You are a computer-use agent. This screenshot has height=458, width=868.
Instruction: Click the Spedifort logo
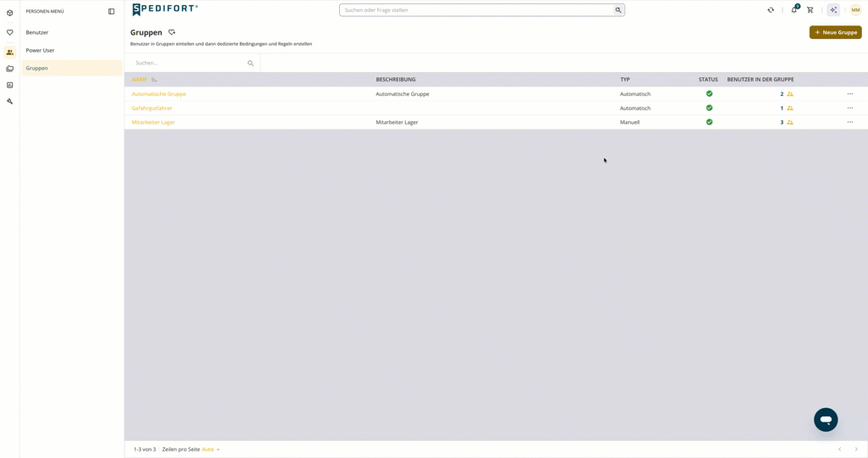[x=165, y=9]
